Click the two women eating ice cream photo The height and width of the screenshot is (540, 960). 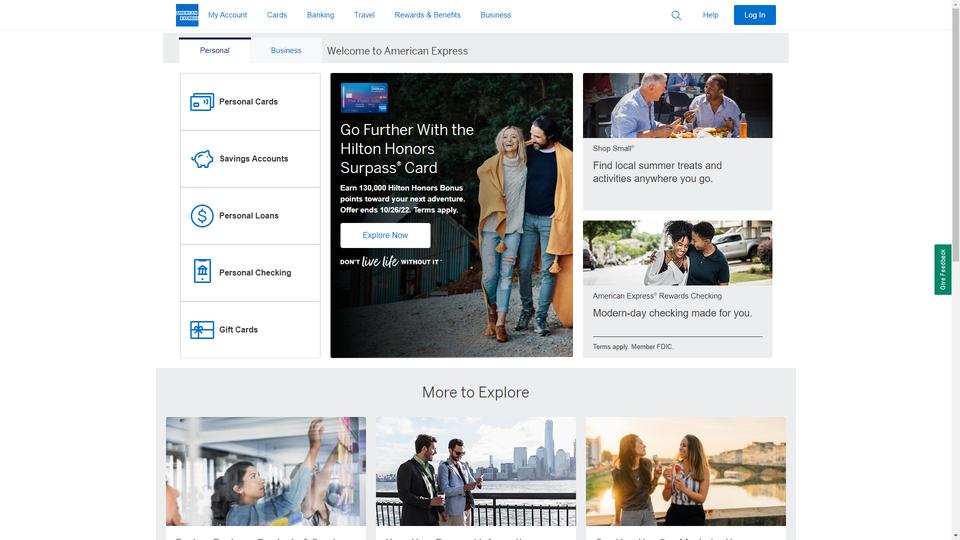tap(686, 471)
